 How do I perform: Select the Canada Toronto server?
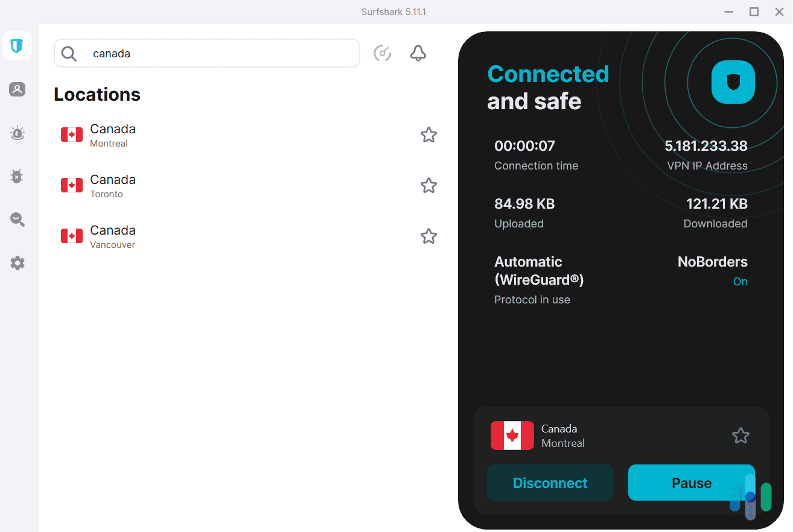click(x=181, y=185)
